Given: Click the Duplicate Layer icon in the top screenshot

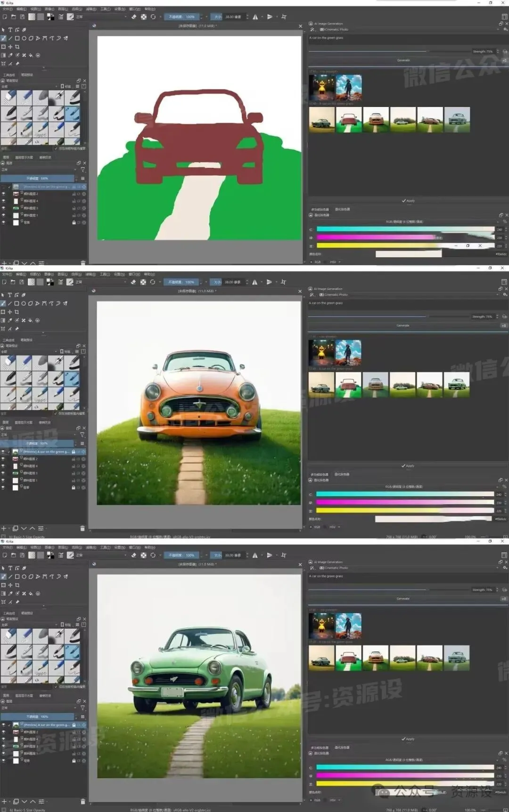Looking at the screenshot, I should tap(16, 263).
